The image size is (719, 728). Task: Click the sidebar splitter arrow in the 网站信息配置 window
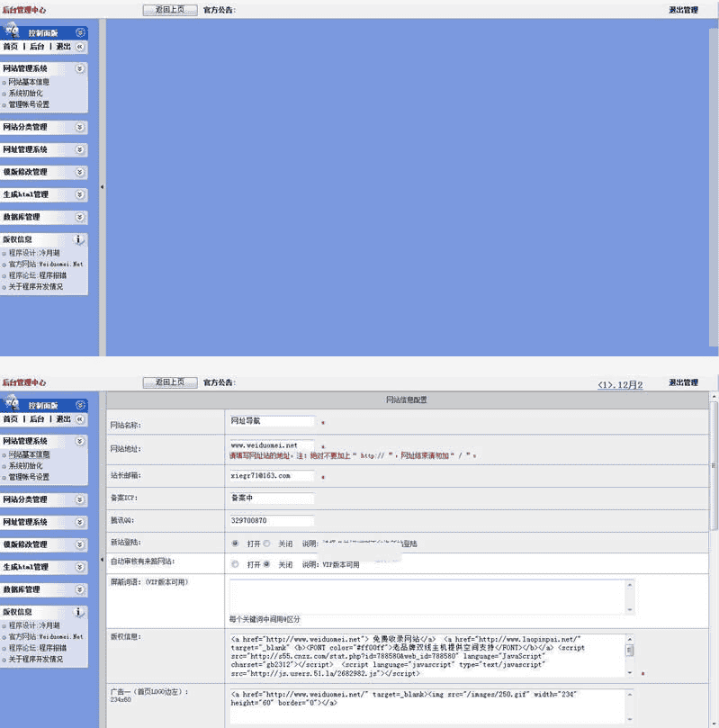tap(102, 560)
